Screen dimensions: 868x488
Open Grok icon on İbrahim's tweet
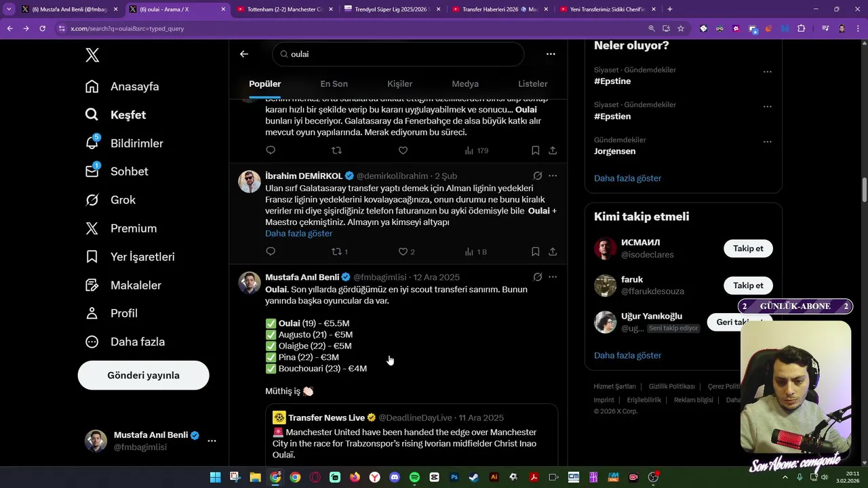(537, 176)
